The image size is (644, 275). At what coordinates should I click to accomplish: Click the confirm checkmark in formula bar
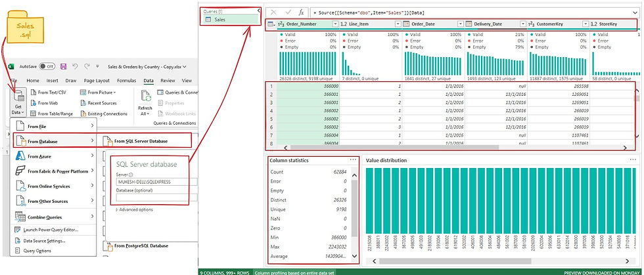pyautogui.click(x=288, y=12)
